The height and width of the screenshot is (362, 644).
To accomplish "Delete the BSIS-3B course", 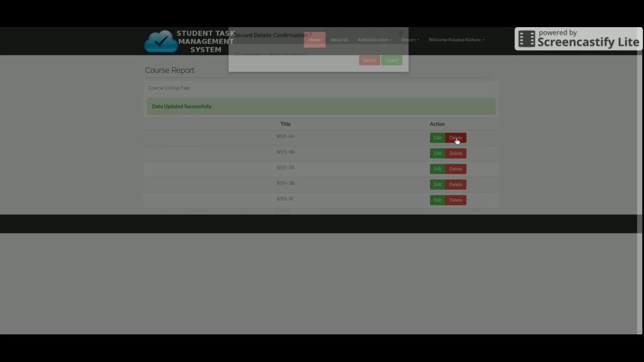I will point(456,185).
